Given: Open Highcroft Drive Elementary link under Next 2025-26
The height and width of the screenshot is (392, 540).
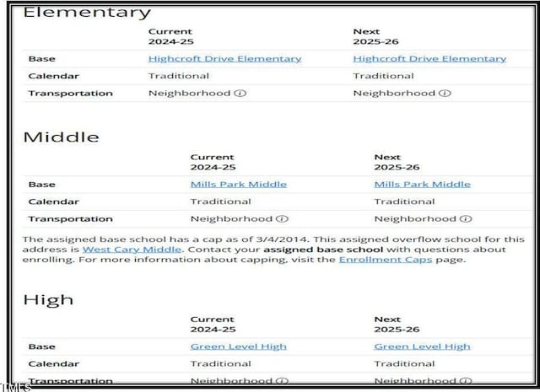Looking at the screenshot, I should 429,59.
